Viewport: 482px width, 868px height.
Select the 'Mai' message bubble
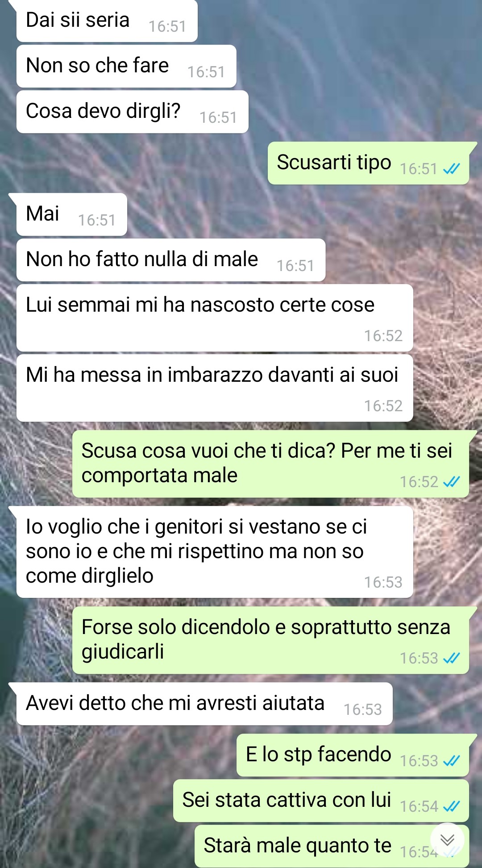(72, 214)
